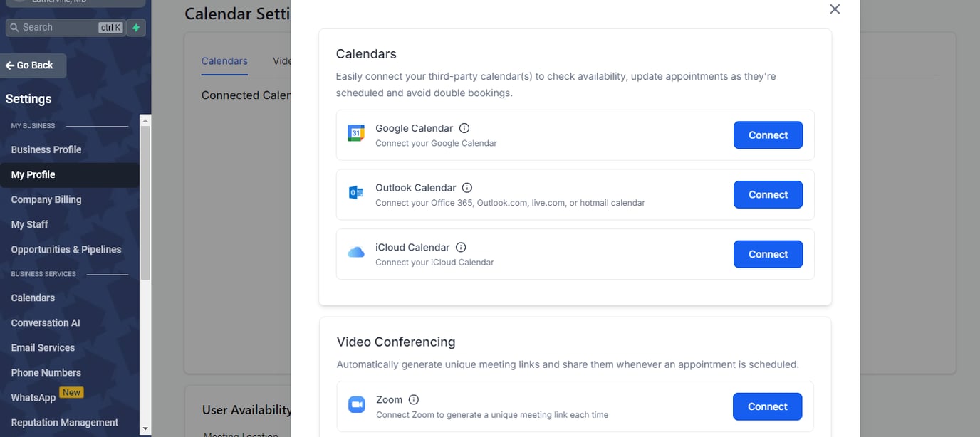Screen dimensions: 980x437
Task: Open the info icon next to iCloud Calendar
Action: 460,247
